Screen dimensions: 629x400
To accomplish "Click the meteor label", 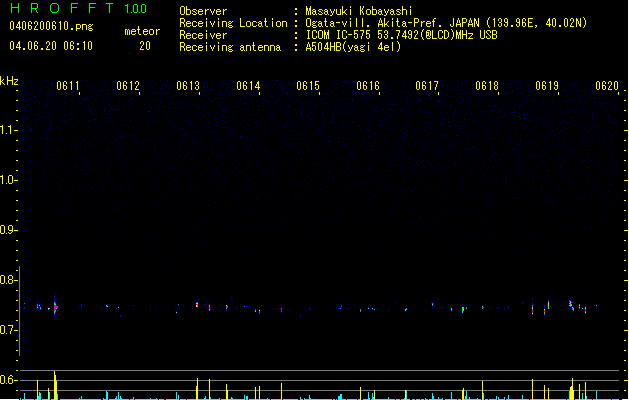I will [x=142, y=31].
